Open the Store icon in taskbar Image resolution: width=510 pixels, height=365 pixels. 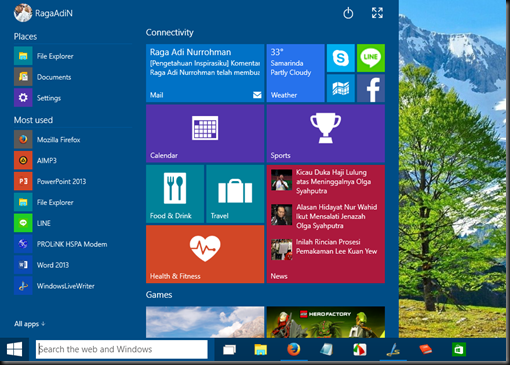tap(459, 350)
